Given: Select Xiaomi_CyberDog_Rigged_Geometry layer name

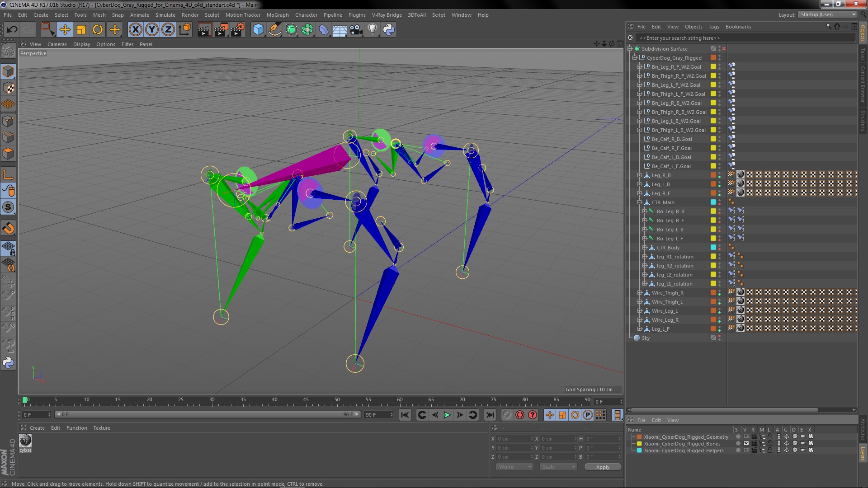Looking at the screenshot, I should tap(686, 437).
